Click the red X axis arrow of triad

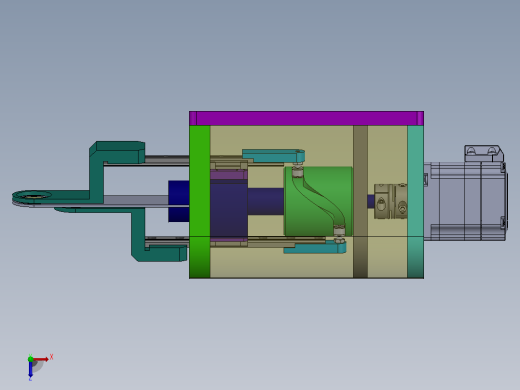[40, 359]
